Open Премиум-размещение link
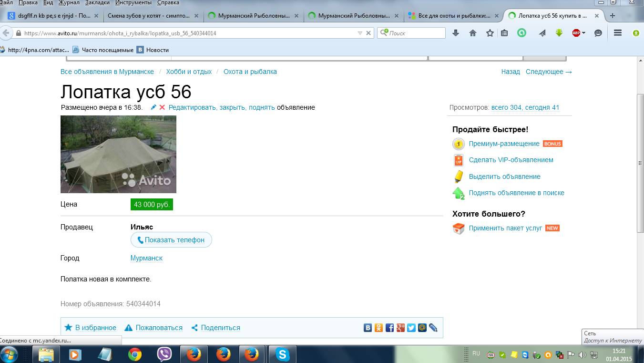The width and height of the screenshot is (644, 363). (504, 144)
